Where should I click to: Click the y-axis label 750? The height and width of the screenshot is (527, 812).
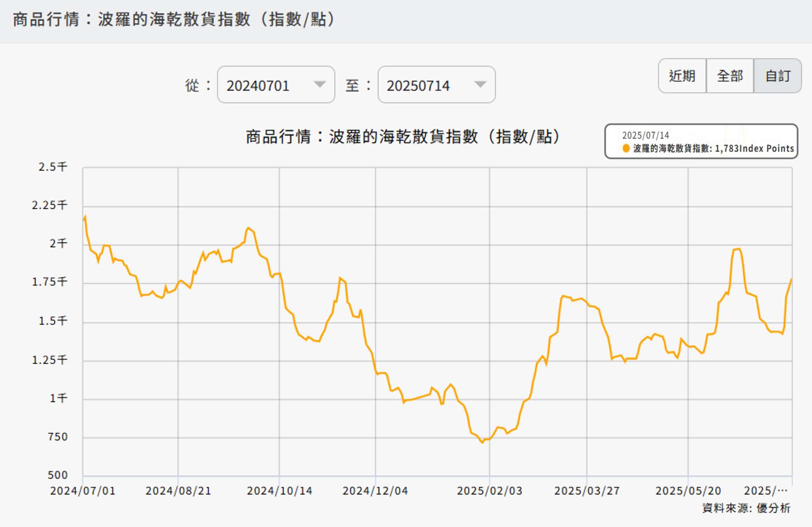[x=58, y=437]
